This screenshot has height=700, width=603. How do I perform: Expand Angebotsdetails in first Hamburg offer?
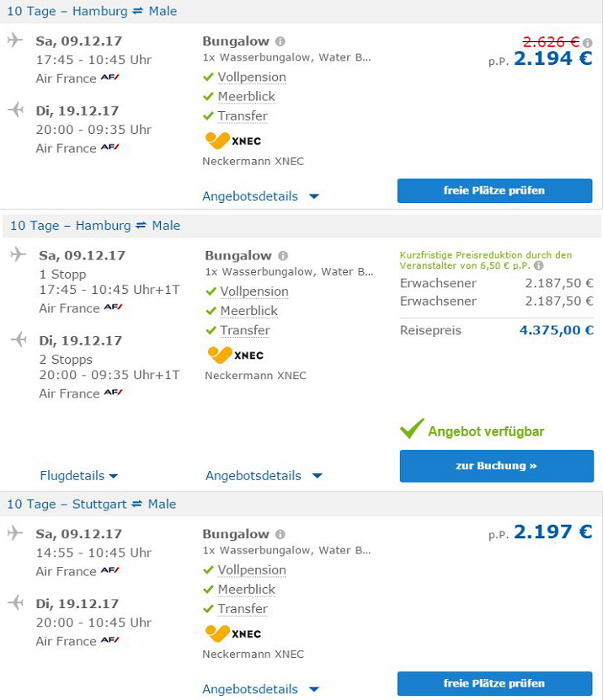261,196
